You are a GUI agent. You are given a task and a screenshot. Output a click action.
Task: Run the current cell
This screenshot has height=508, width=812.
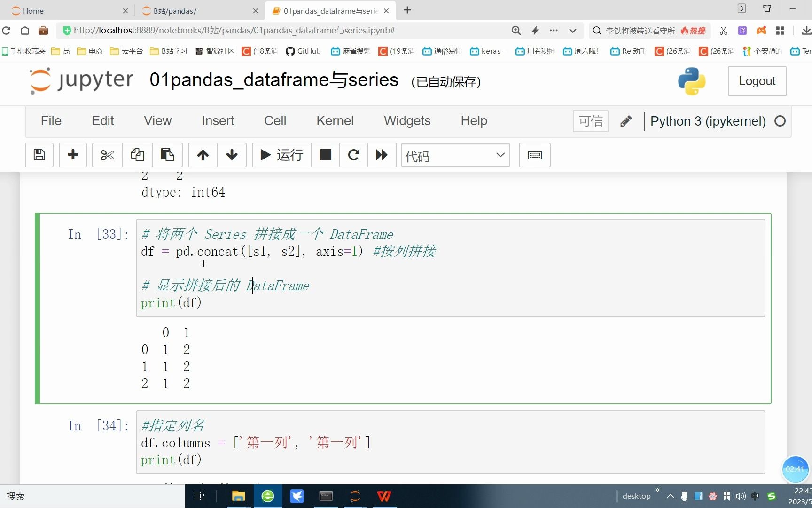click(x=281, y=155)
